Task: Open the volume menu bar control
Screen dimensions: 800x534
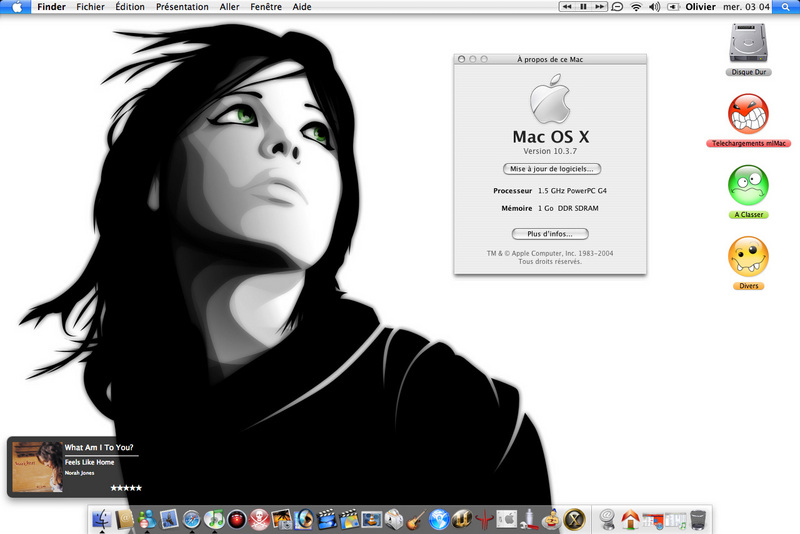Action: pos(654,7)
